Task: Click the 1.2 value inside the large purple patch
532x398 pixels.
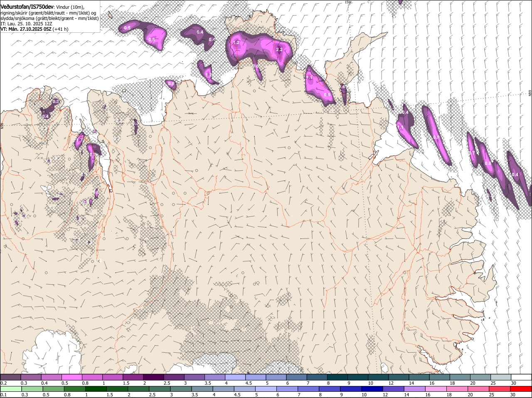Action: 236,43
